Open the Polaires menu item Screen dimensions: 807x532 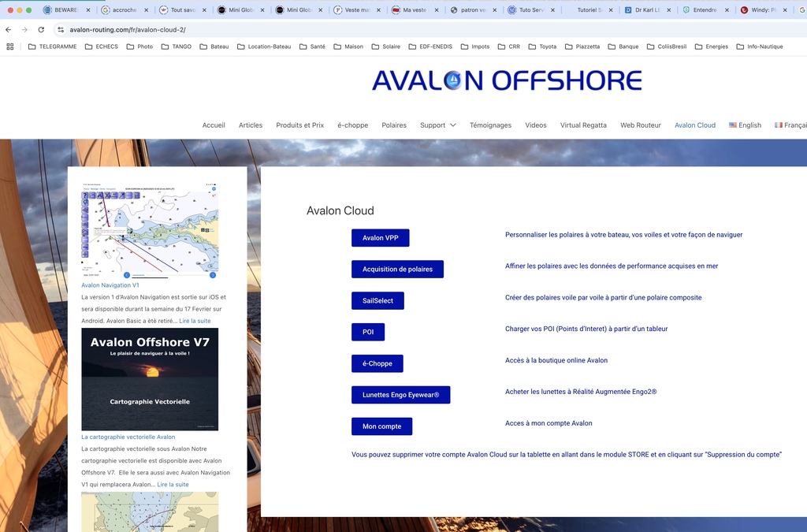click(394, 125)
